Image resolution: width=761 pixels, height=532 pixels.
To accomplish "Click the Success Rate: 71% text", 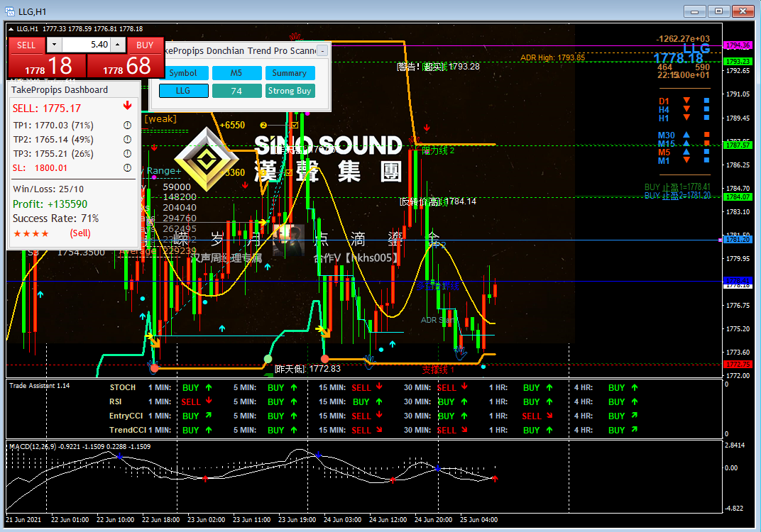I will (56, 218).
